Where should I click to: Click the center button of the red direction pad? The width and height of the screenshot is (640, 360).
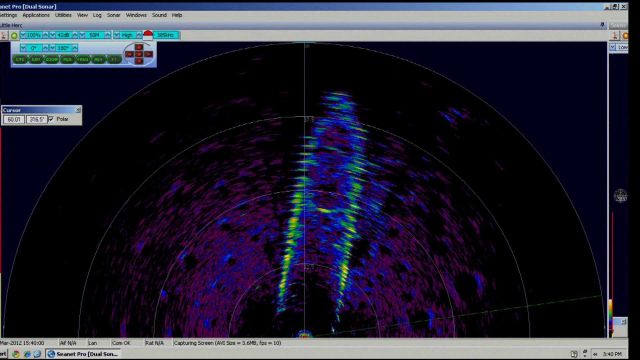[139, 54]
